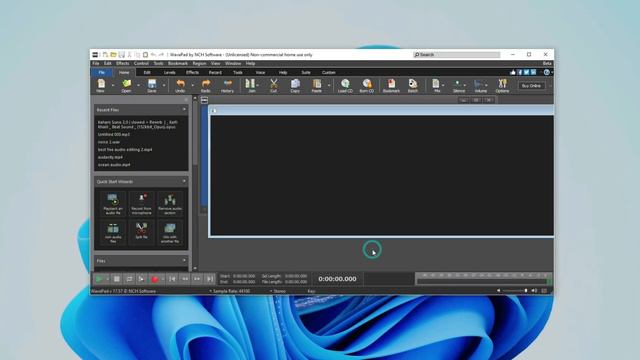Click the Cut scissors icon
Image resolution: width=640 pixels, height=360 pixels.
tap(274, 85)
